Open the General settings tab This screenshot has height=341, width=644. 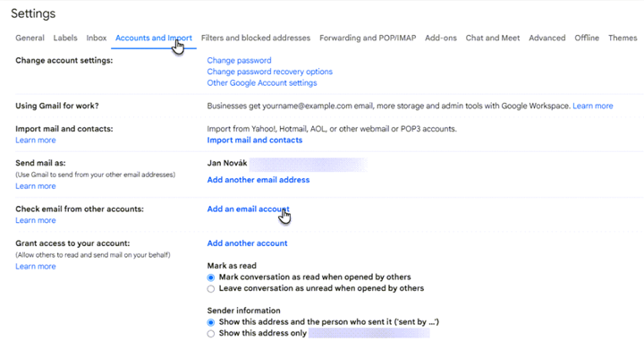[x=30, y=38]
